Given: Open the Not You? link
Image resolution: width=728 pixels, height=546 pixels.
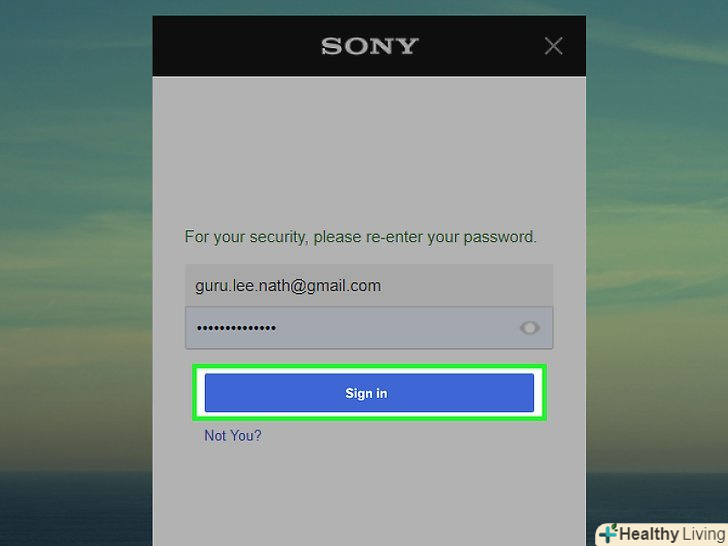Looking at the screenshot, I should point(233,436).
